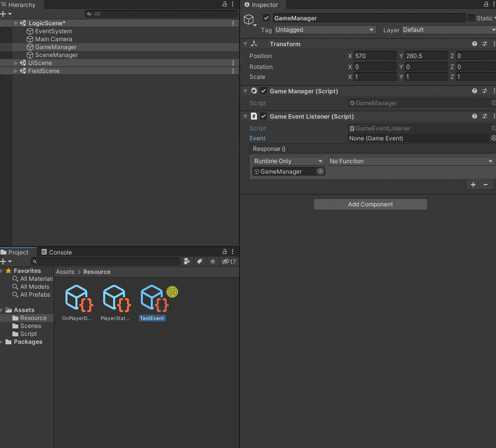The height and width of the screenshot is (448, 496).
Task: Select Main Camera in Hierarchy
Action: click(54, 39)
